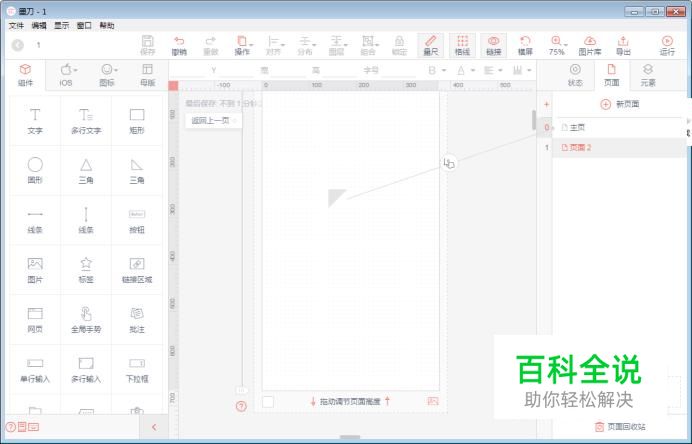This screenshot has height=444, width=692.
Task: Switch to the 组件 components tab
Action: [x=26, y=75]
